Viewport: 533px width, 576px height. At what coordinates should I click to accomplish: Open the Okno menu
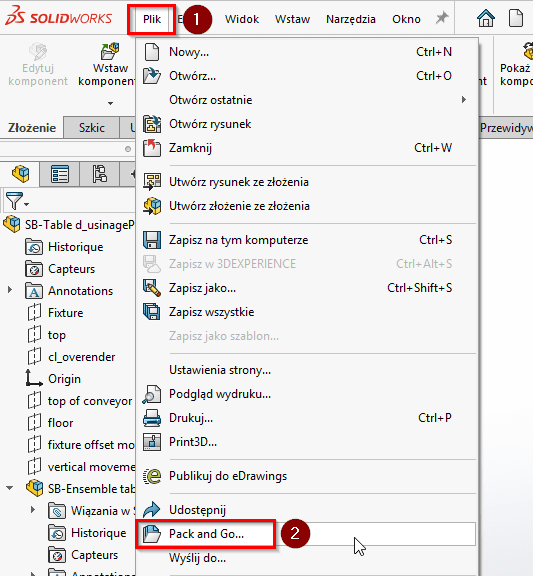tap(406, 19)
